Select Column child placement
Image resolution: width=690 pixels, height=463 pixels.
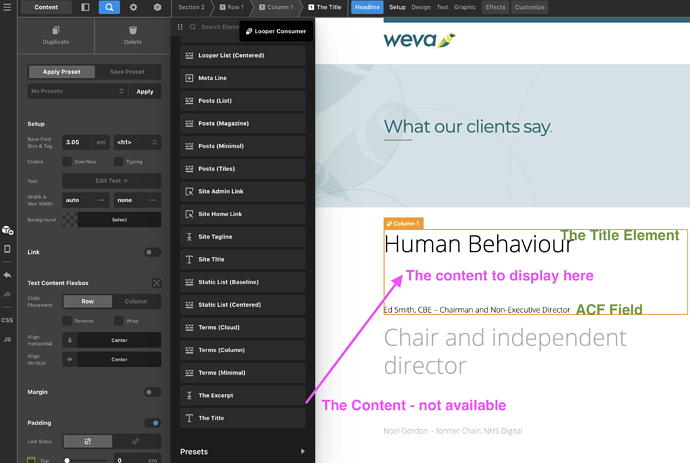(x=136, y=301)
